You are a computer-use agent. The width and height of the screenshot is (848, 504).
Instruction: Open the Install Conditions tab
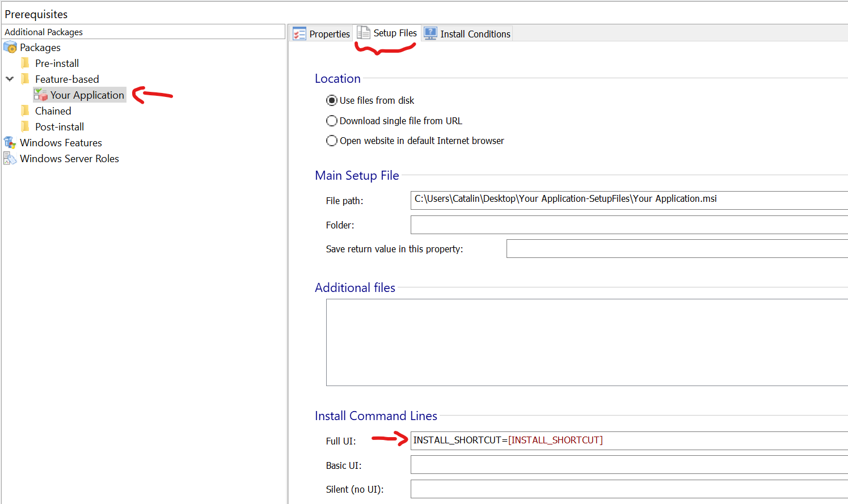pyautogui.click(x=468, y=34)
